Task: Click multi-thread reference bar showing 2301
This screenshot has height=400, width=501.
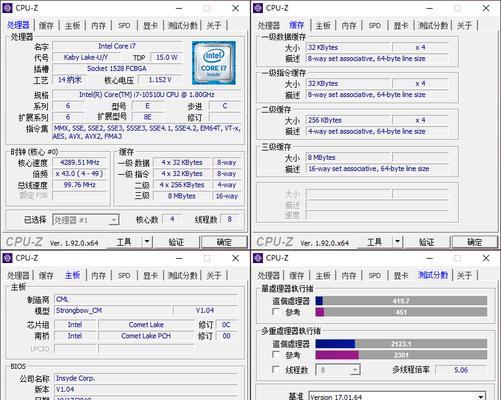Action: [401, 355]
